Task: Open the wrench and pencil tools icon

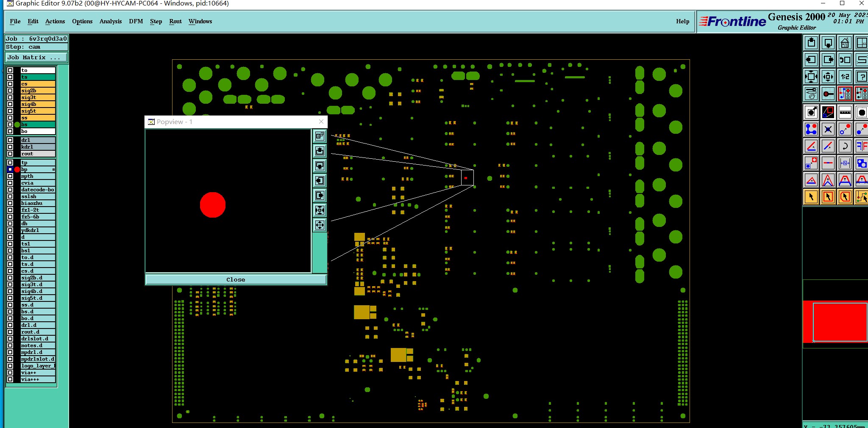Action: [x=811, y=94]
